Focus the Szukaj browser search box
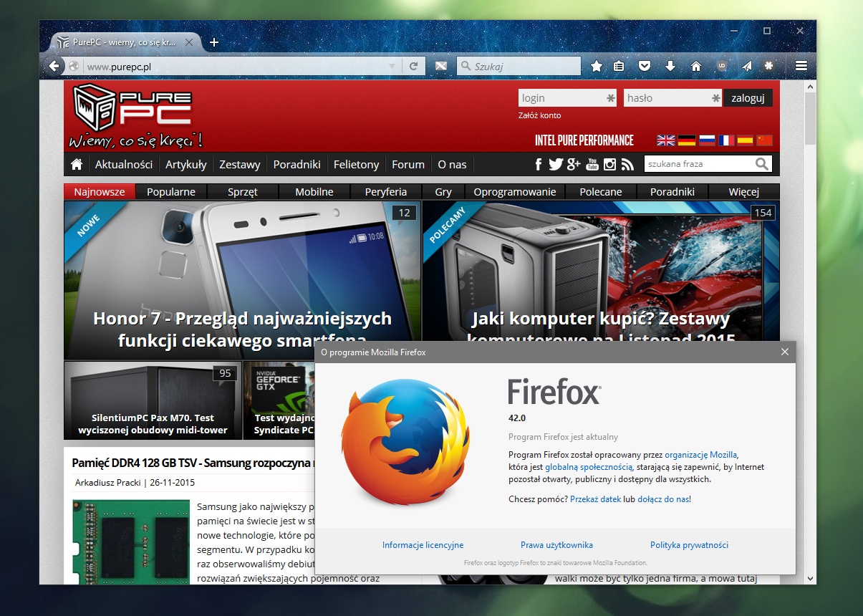 (x=519, y=67)
